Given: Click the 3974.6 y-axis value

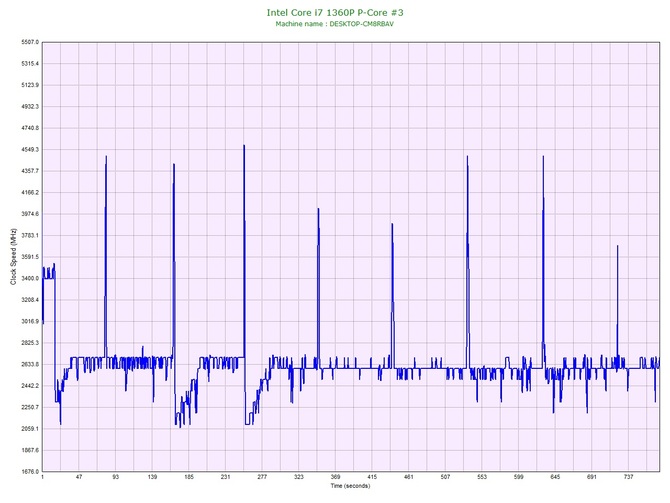Looking at the screenshot, I should pos(30,214).
